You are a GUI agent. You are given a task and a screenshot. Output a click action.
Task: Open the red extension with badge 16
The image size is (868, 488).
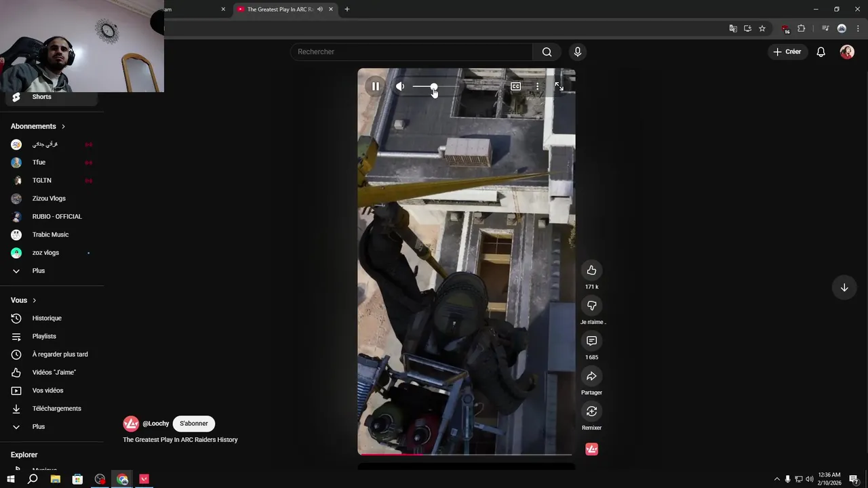coord(786,28)
